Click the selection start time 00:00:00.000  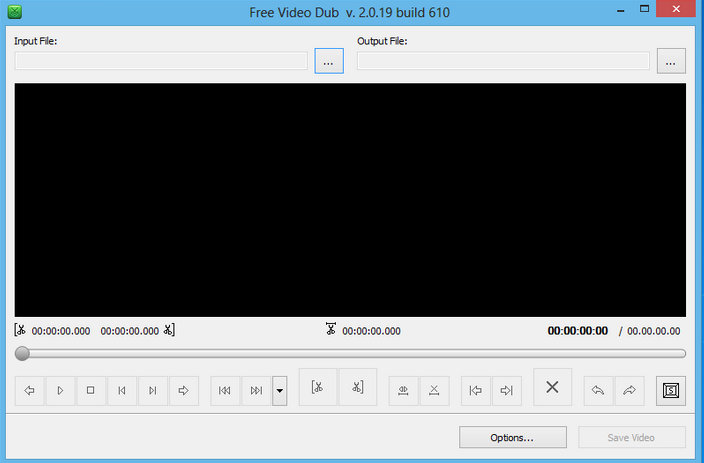[61, 331]
